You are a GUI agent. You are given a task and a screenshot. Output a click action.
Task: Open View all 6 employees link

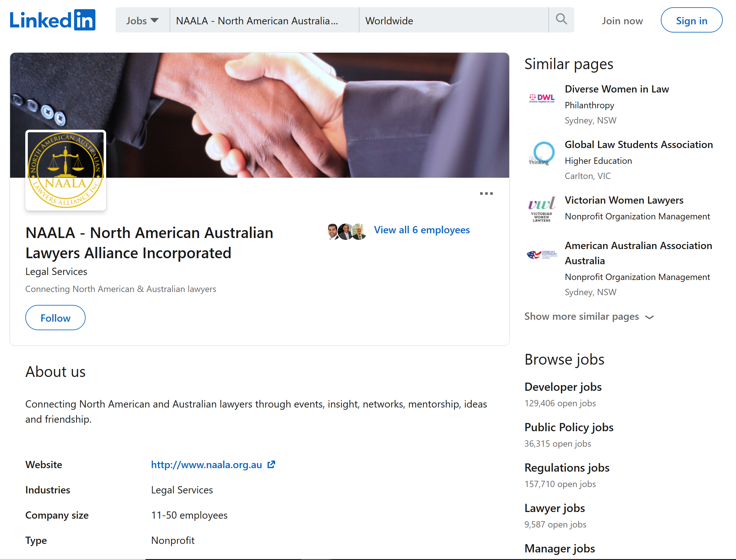coord(422,230)
